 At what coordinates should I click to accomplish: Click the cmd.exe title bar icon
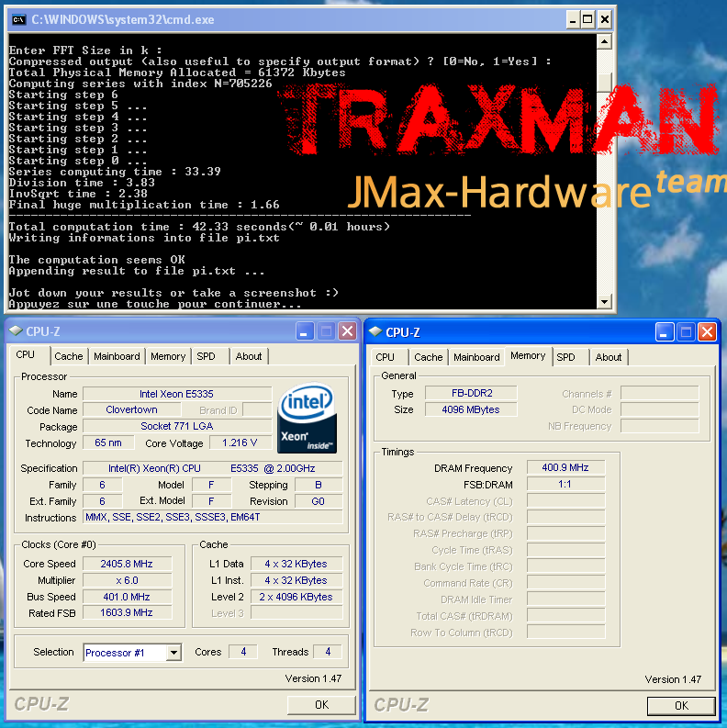[18, 19]
